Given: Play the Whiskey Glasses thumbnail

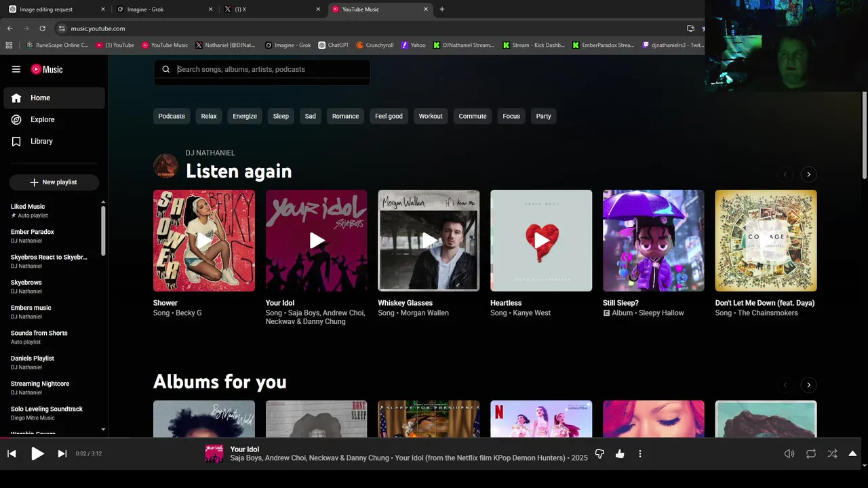Looking at the screenshot, I should pyautogui.click(x=429, y=241).
